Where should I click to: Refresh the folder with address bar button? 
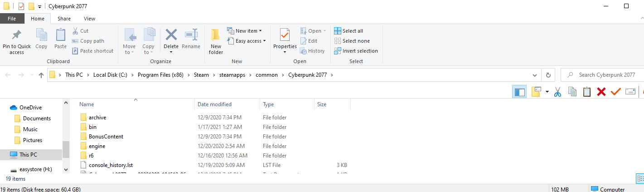548,75
